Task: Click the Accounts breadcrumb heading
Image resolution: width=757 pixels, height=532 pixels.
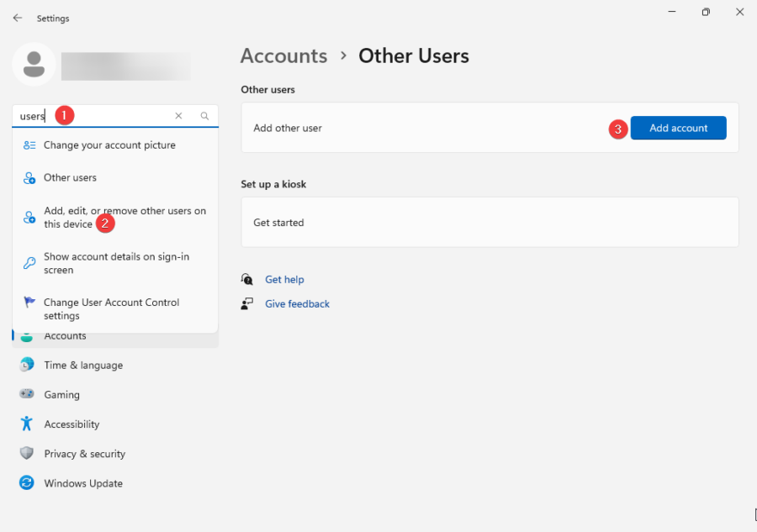Action: coord(283,55)
